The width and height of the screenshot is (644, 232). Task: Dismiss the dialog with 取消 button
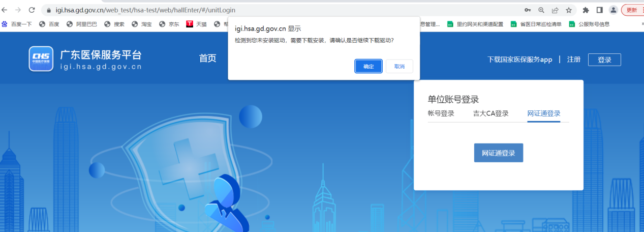click(399, 67)
